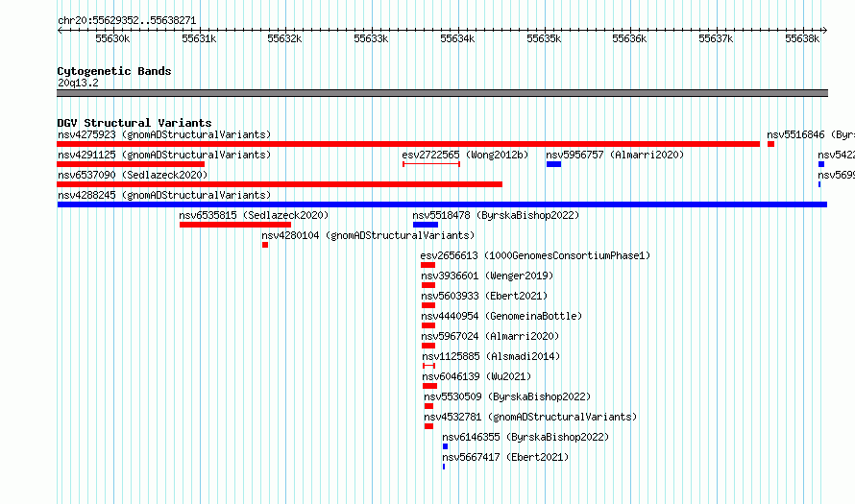Click the small red nsv5516846 marker

point(770,144)
